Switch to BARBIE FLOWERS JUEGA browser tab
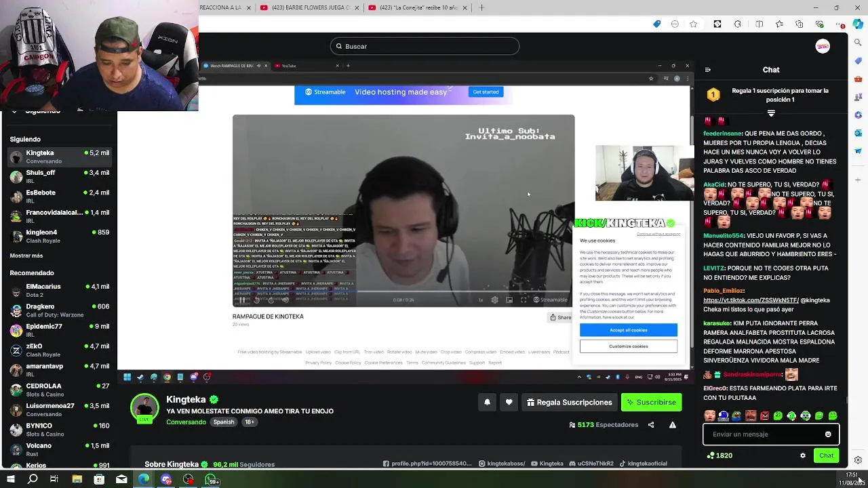Screen dimensions: 868x488 (x=311, y=7)
